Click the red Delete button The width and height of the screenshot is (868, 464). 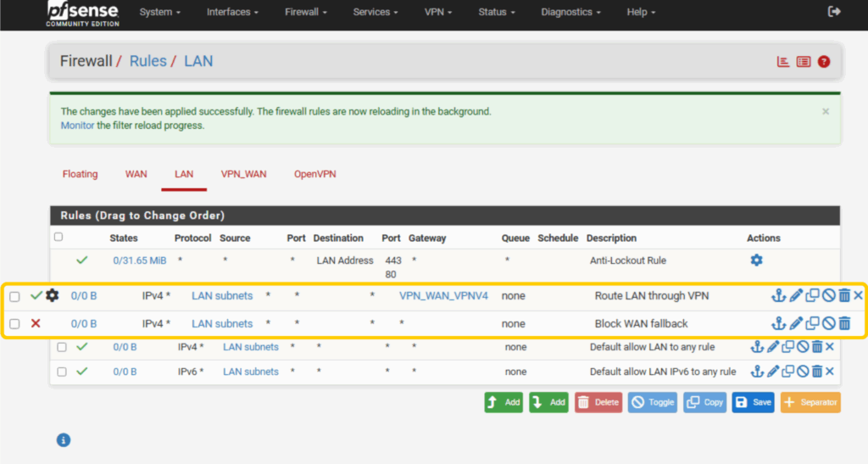coord(598,403)
